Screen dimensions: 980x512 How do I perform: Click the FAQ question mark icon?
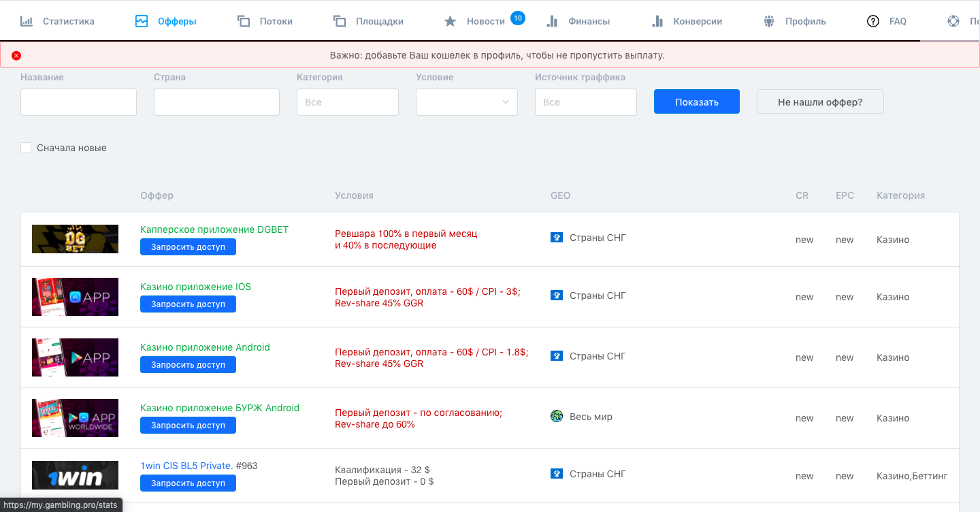tap(873, 21)
